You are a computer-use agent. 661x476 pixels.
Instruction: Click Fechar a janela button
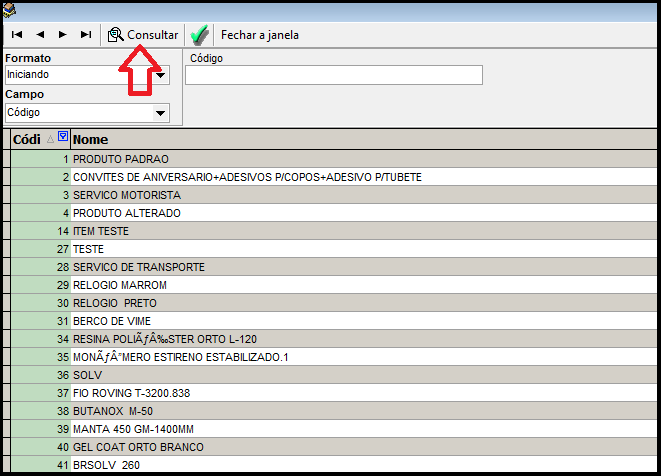pyautogui.click(x=259, y=35)
